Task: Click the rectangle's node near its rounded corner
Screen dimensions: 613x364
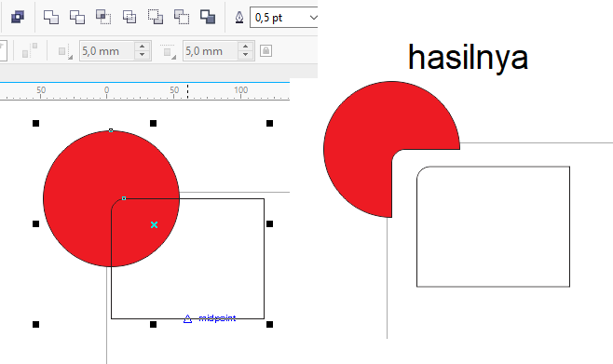Action: [x=124, y=198]
